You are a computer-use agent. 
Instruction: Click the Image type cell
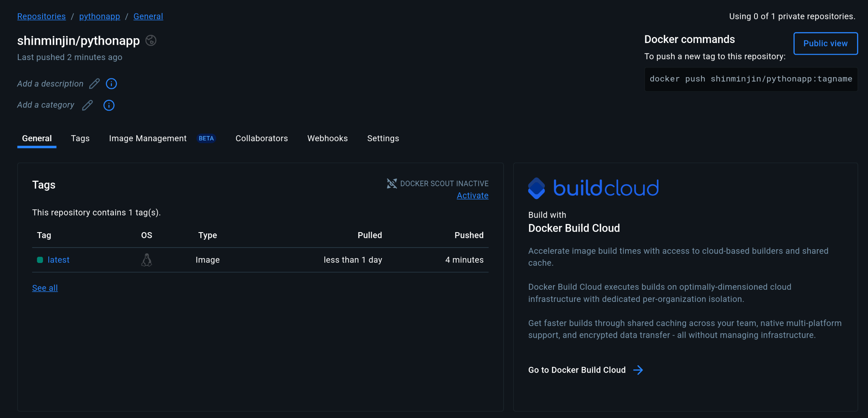[x=208, y=260]
